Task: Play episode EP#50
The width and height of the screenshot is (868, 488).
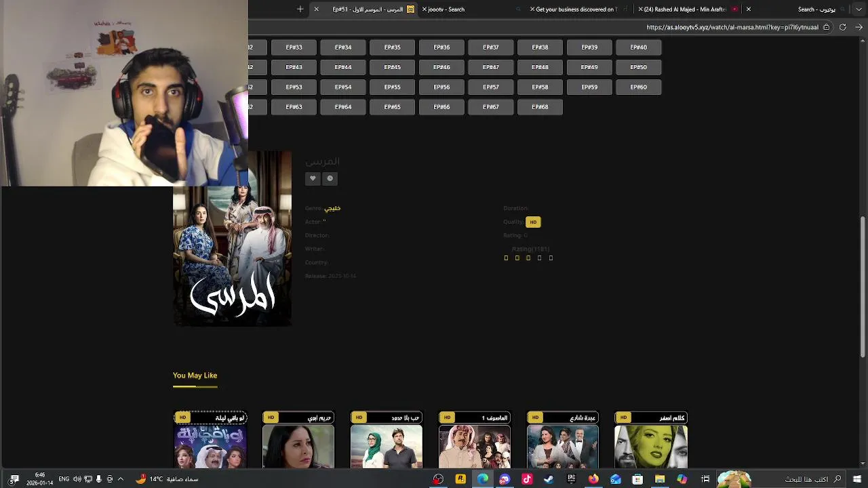Action: click(639, 67)
